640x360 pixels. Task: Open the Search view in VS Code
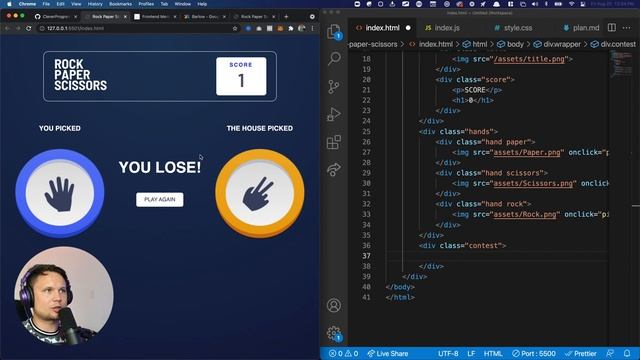point(334,58)
